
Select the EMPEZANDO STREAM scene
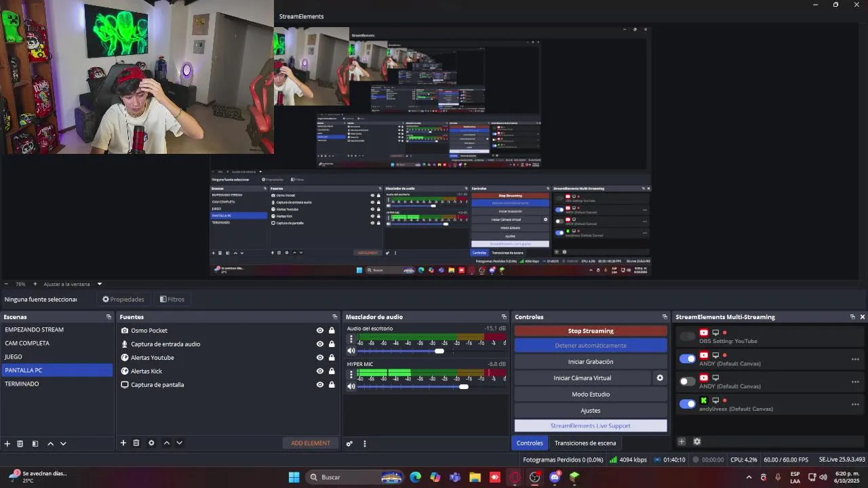point(57,330)
